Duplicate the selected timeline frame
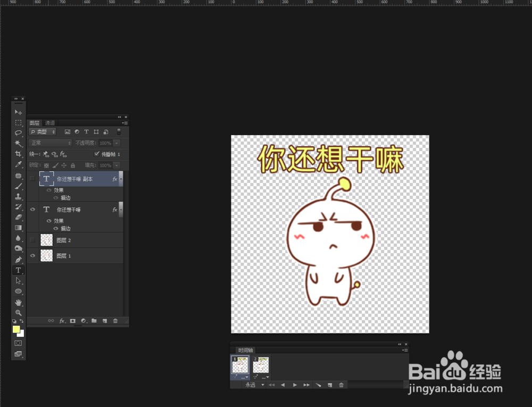532x407 pixels. (x=330, y=385)
